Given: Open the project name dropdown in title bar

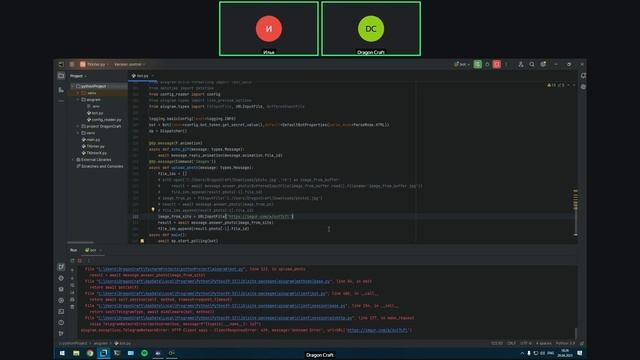Looking at the screenshot, I should (94, 64).
